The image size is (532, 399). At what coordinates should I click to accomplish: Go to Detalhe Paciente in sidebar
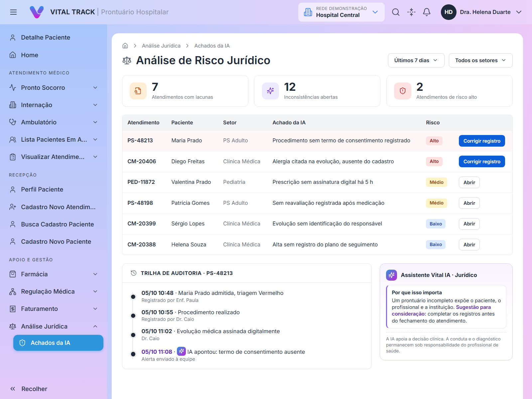pyautogui.click(x=54, y=38)
